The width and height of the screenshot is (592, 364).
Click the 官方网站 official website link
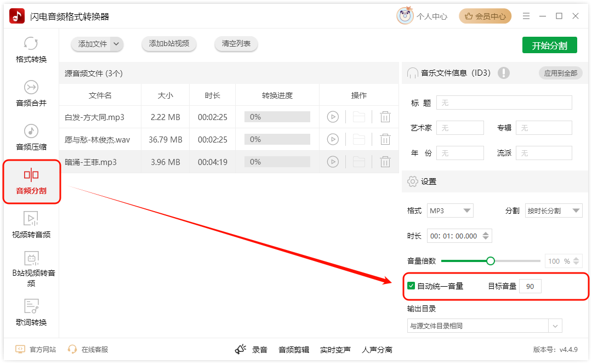coord(36,349)
